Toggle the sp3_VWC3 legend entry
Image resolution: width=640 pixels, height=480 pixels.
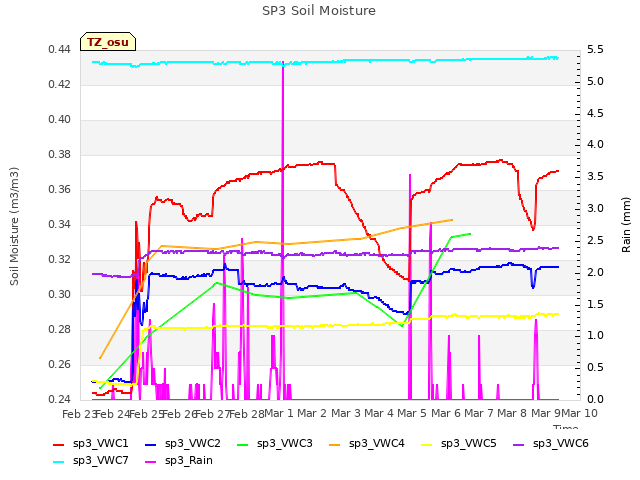coord(275,444)
